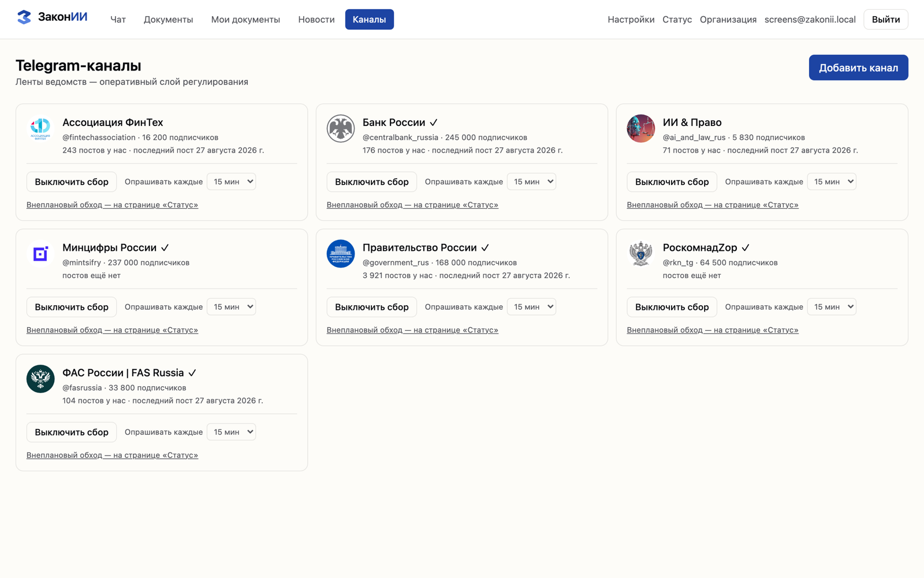Open ФАС России channel avatar
The height and width of the screenshot is (578, 924).
tap(40, 379)
